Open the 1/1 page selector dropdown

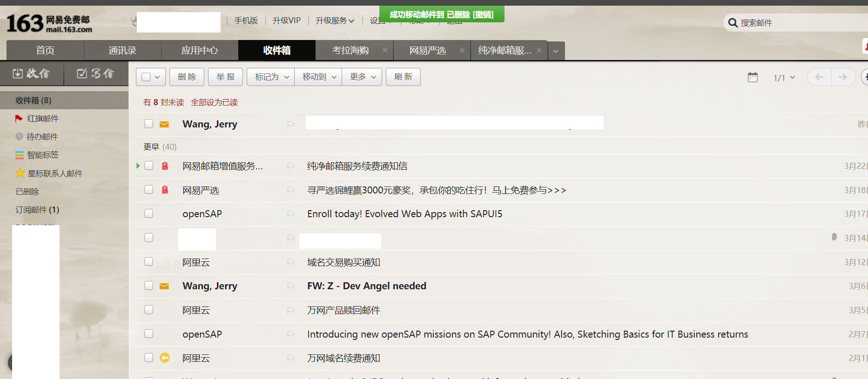point(784,78)
